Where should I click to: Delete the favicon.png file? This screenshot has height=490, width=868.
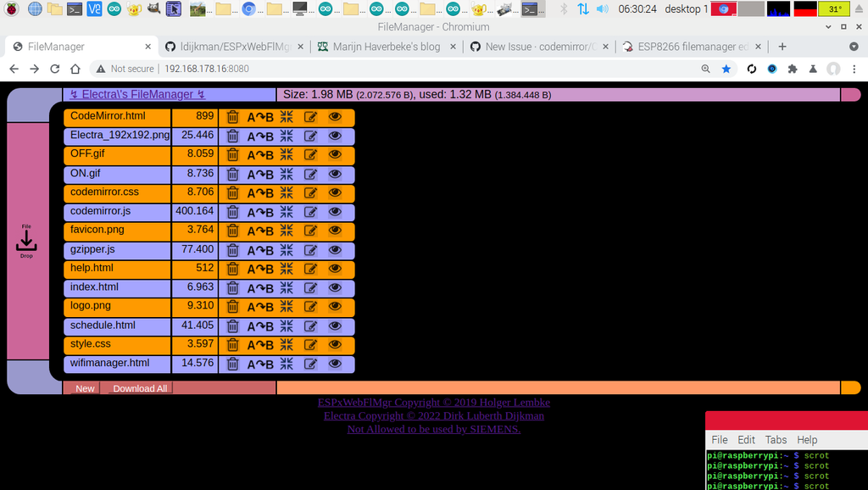[x=232, y=231]
